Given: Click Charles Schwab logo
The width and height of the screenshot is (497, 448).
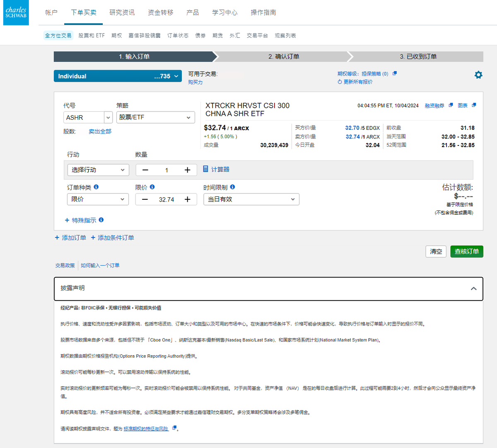Looking at the screenshot, I should pyautogui.click(x=16, y=13).
